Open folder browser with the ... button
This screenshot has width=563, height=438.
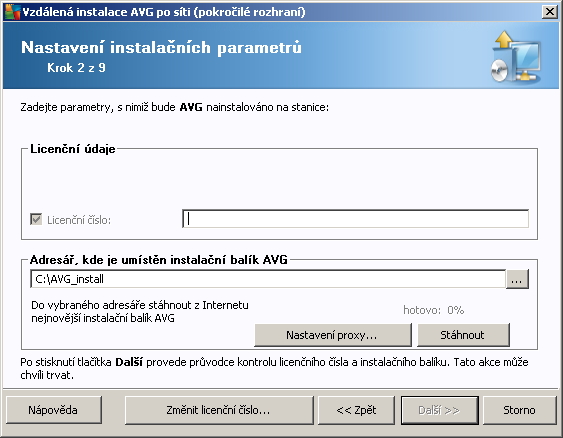(x=517, y=279)
